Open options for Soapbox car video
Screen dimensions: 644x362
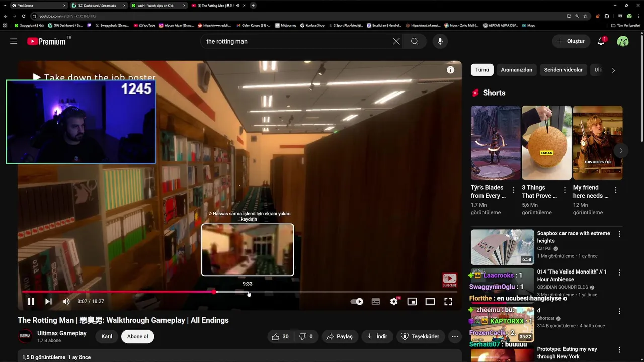tap(619, 234)
